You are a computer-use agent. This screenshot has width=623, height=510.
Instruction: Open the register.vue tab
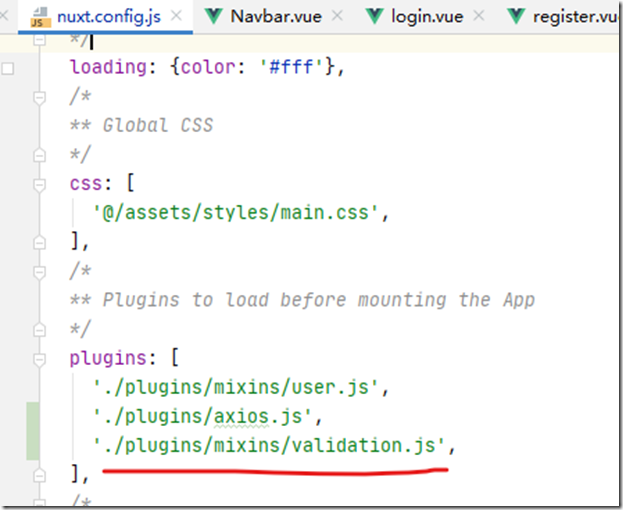tap(560, 17)
